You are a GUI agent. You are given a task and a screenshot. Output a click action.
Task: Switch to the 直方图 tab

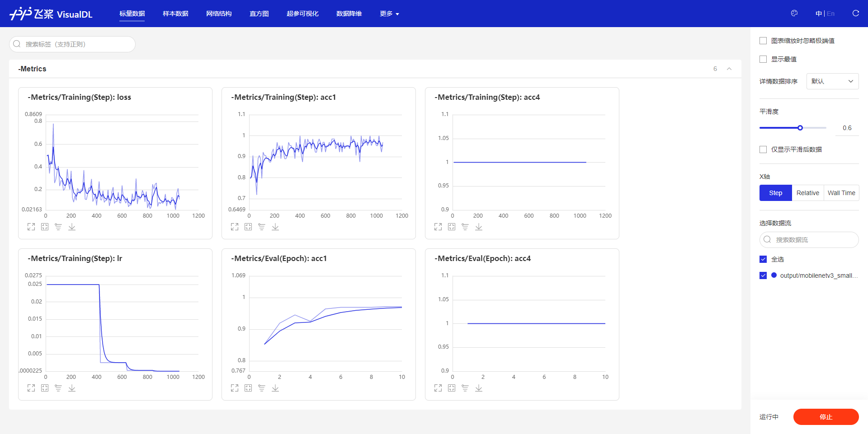point(259,14)
